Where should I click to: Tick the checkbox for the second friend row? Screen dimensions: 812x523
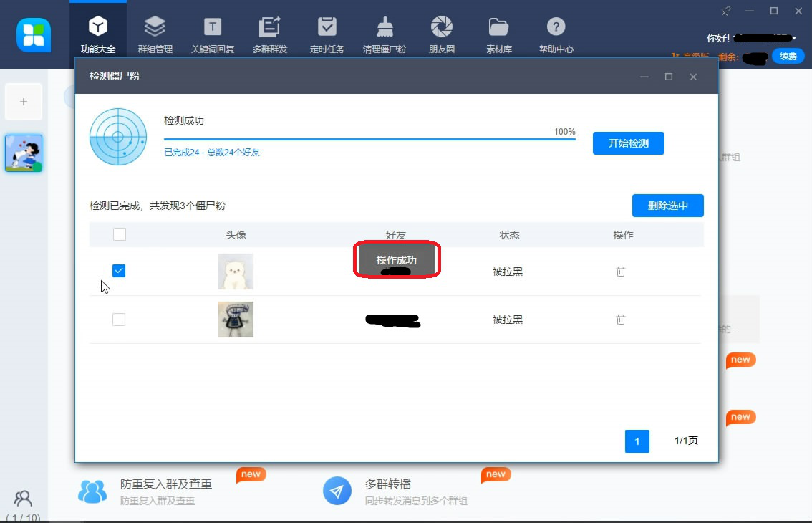point(119,320)
